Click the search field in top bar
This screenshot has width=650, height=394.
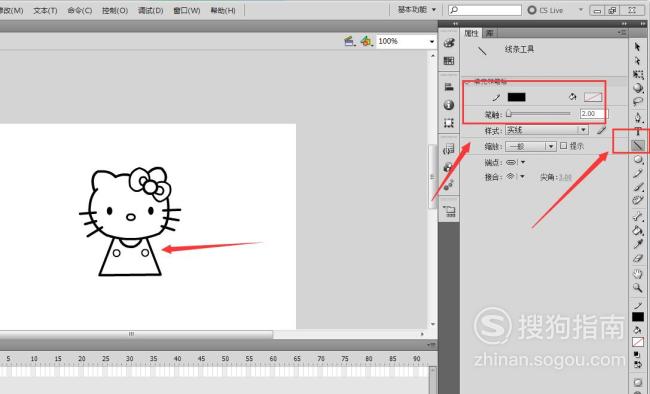tap(485, 10)
